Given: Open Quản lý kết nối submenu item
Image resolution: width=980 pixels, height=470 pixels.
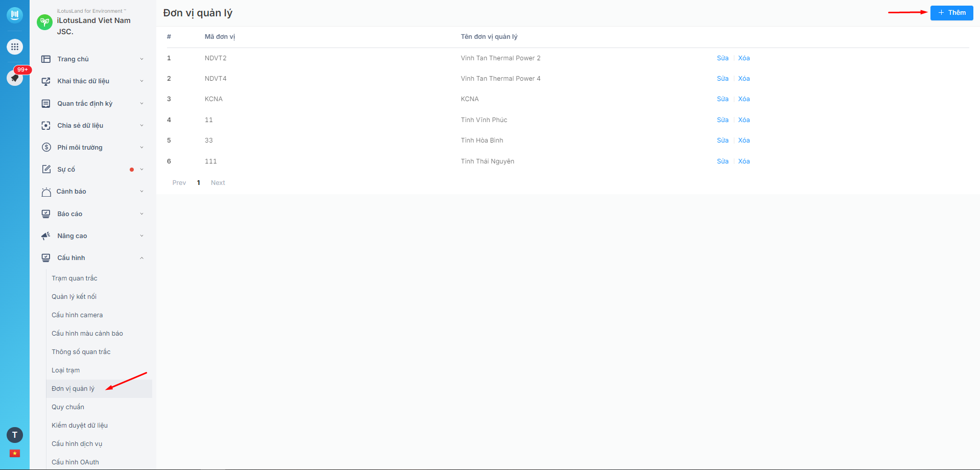Looking at the screenshot, I should tap(74, 297).
